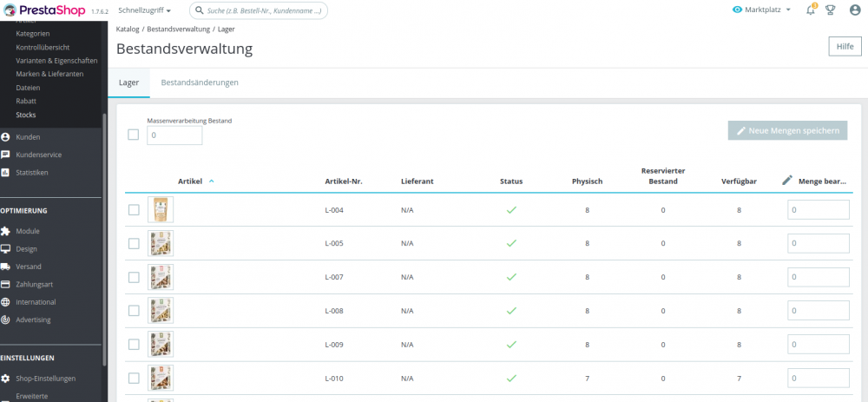
Task: Click the Neue Mengen speichern button
Action: [x=787, y=131]
